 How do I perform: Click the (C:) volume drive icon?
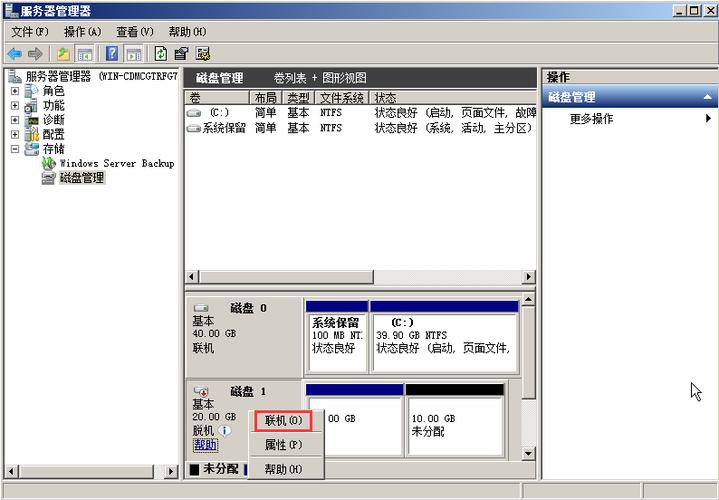coord(194,113)
